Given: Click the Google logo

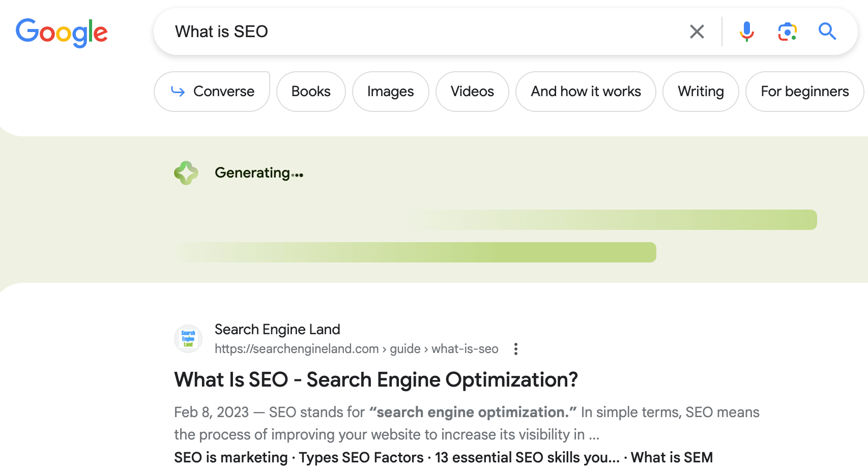Looking at the screenshot, I should (62, 32).
